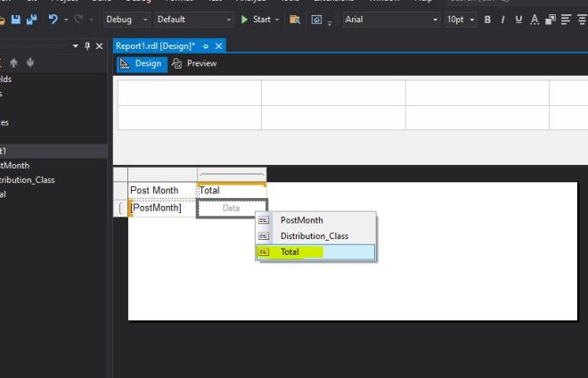Screen dimensions: 588x378
Task: Click the pin auto-hide icon in left panel
Action: click(87, 46)
